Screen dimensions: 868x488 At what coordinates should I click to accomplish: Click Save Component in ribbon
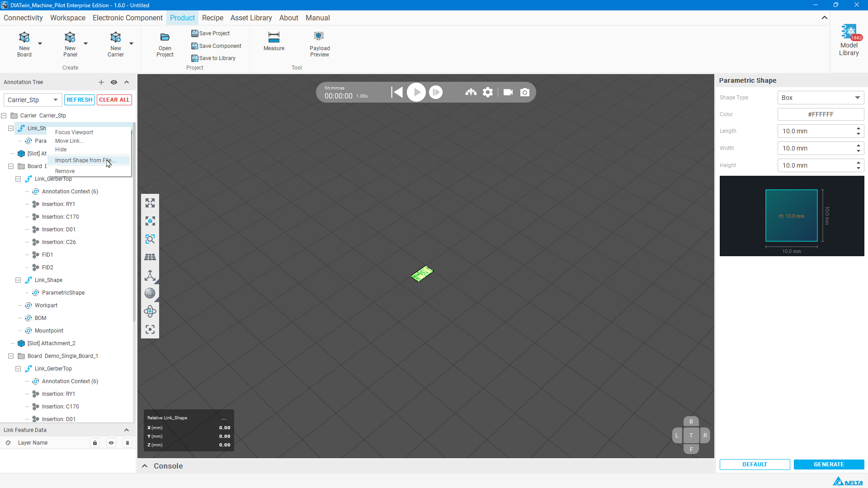click(x=217, y=46)
